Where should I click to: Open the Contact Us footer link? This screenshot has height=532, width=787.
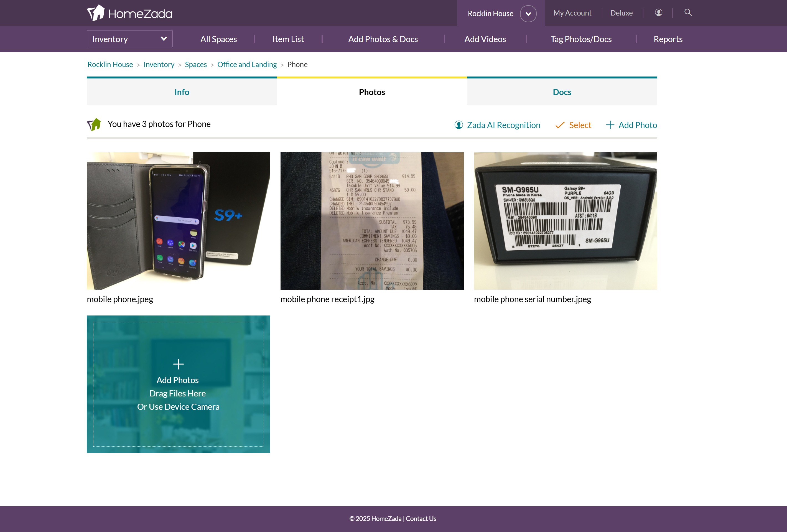point(421,518)
